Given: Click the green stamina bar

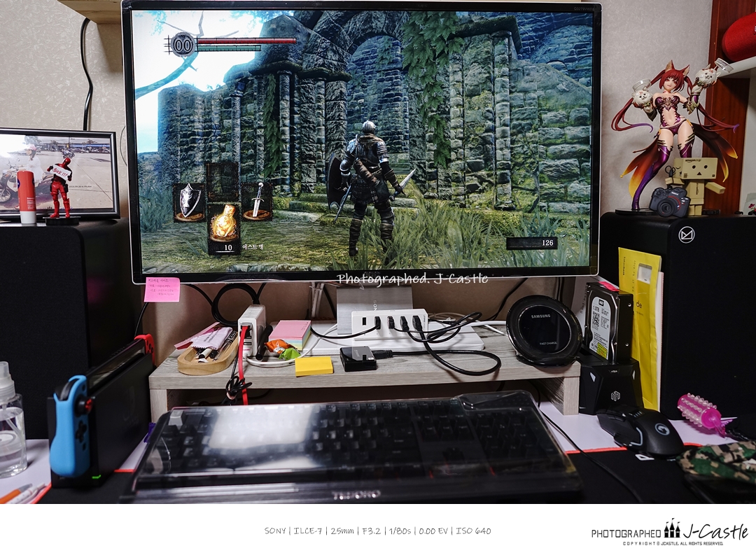Looking at the screenshot, I should pos(228,48).
